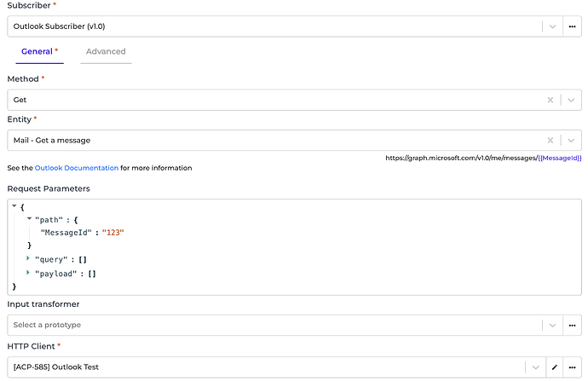Click the {{MessageId}} URL placeholder
The width and height of the screenshot is (588, 381).
(560, 158)
